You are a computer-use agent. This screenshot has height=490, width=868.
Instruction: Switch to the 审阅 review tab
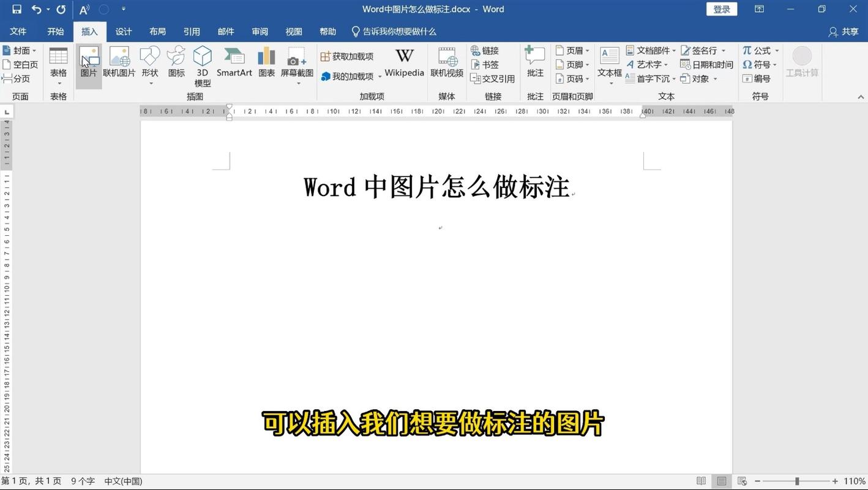coord(260,31)
